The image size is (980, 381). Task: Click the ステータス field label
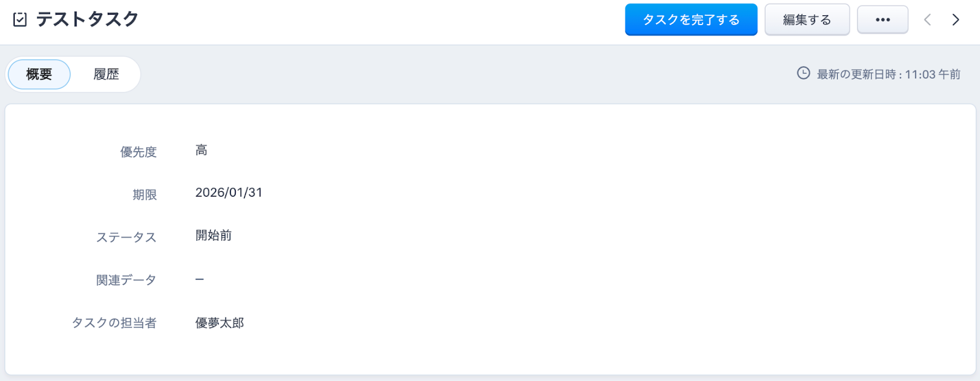pyautogui.click(x=126, y=238)
